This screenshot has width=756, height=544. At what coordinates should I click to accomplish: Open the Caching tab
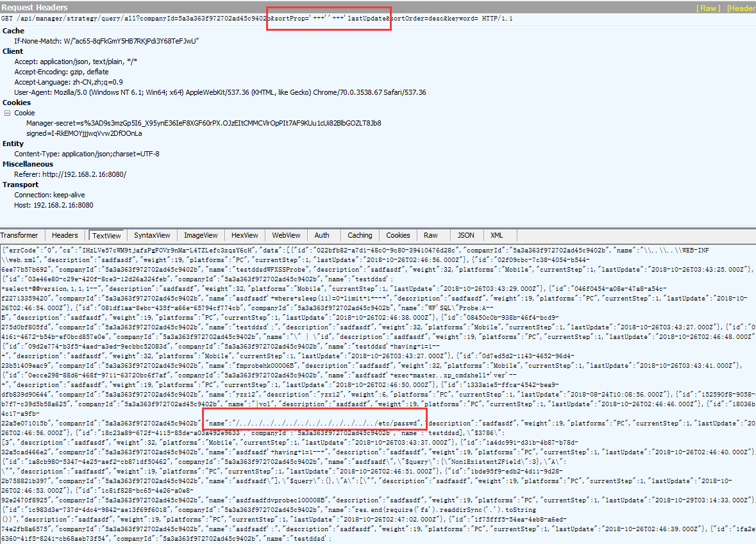(360, 235)
